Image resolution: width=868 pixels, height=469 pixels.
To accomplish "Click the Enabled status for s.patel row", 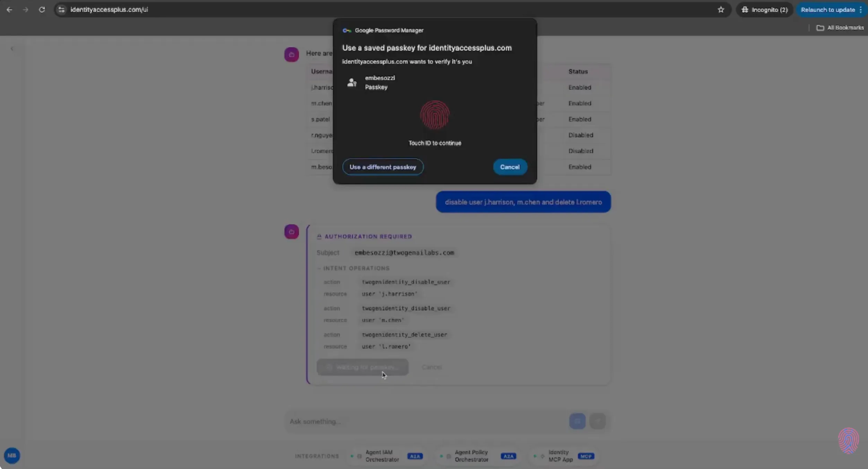I will [x=580, y=119].
